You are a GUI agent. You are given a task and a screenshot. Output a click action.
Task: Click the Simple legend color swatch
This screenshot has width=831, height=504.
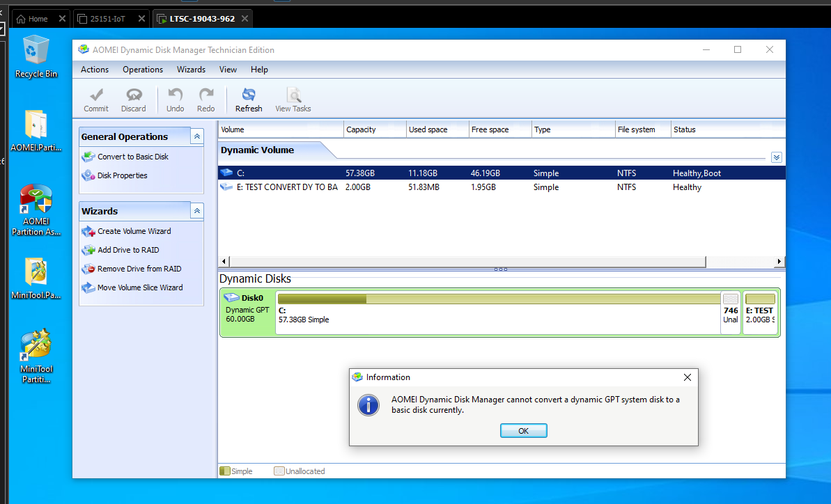(225, 471)
